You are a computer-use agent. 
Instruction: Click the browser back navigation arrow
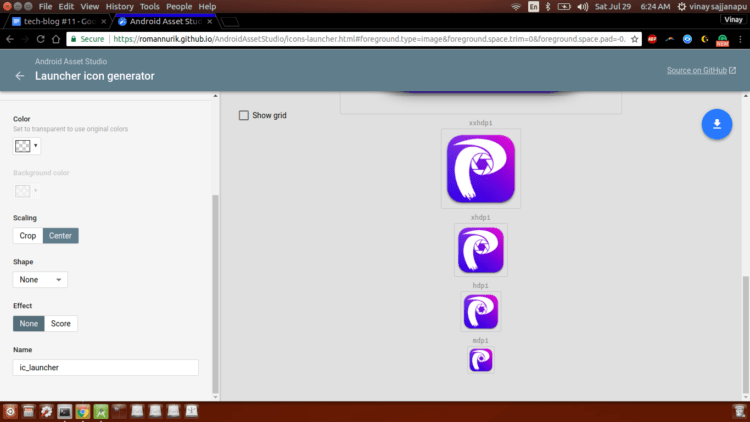pyautogui.click(x=10, y=39)
